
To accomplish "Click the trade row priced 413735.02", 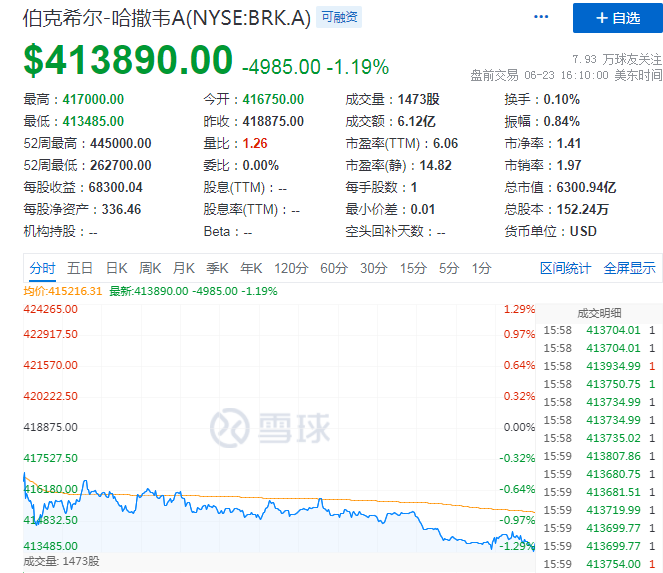I will [x=599, y=438].
